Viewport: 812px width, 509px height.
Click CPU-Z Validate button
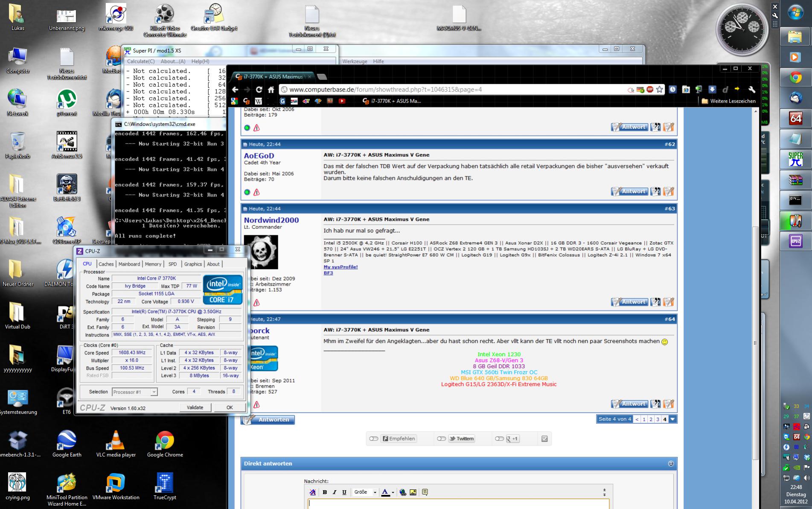pos(195,407)
